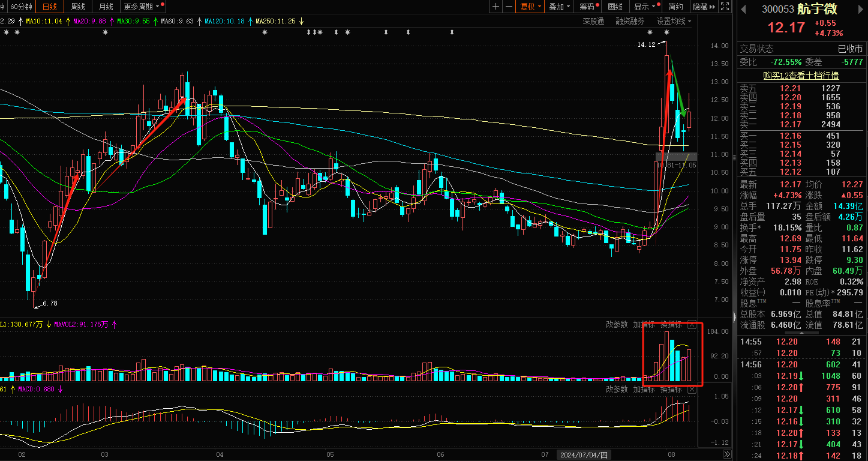868x461 pixels.
Task: Click the 总值 84.81亿 value
Action: pos(846,314)
